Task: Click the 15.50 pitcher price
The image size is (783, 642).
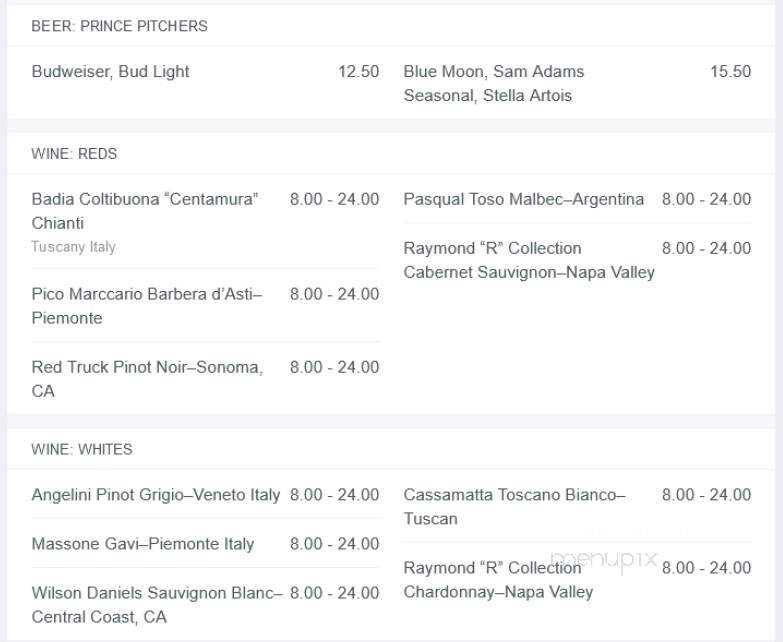Action: [731, 71]
